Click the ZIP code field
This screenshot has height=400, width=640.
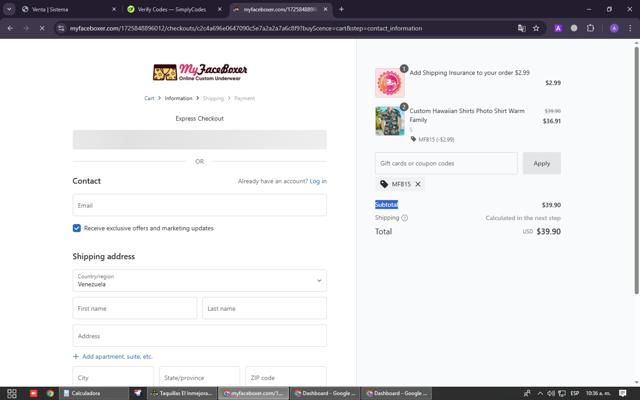tap(286, 377)
